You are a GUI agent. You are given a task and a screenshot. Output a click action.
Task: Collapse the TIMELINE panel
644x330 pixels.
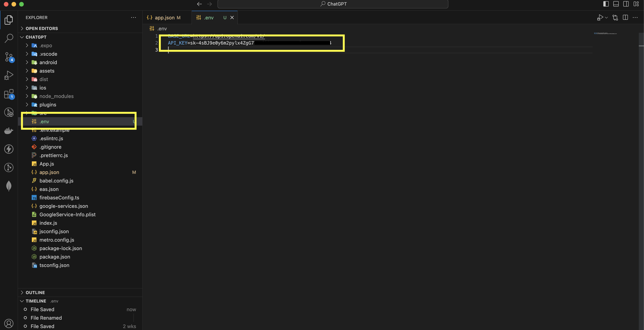22,301
